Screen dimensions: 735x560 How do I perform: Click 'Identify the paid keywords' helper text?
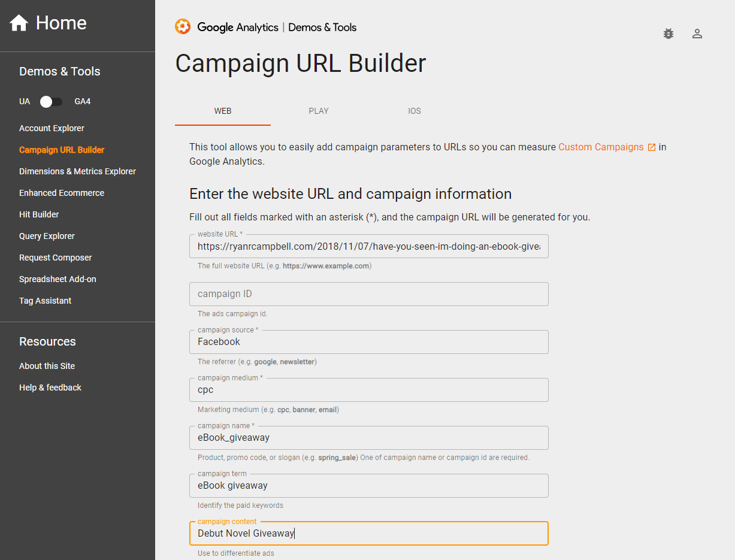(240, 505)
